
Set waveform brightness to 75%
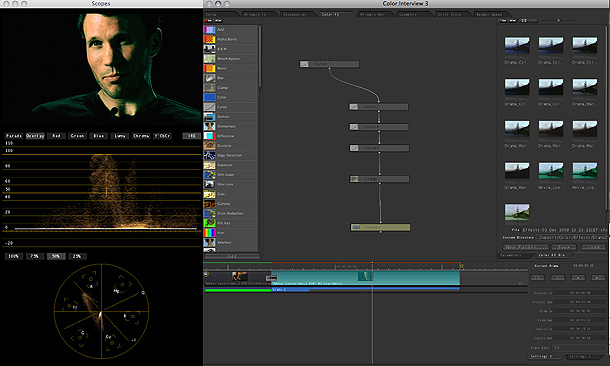[35, 256]
